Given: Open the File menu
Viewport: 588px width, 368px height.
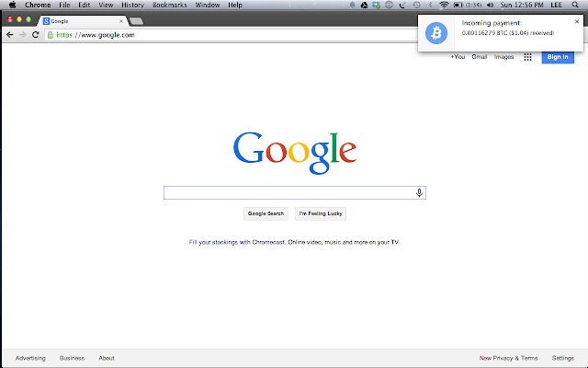Looking at the screenshot, I should tap(64, 5).
